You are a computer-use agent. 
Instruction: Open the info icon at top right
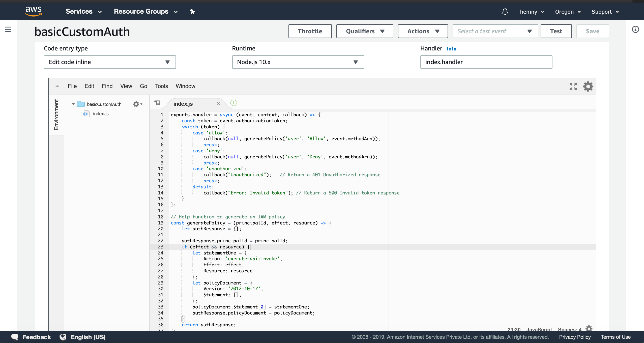[x=635, y=30]
